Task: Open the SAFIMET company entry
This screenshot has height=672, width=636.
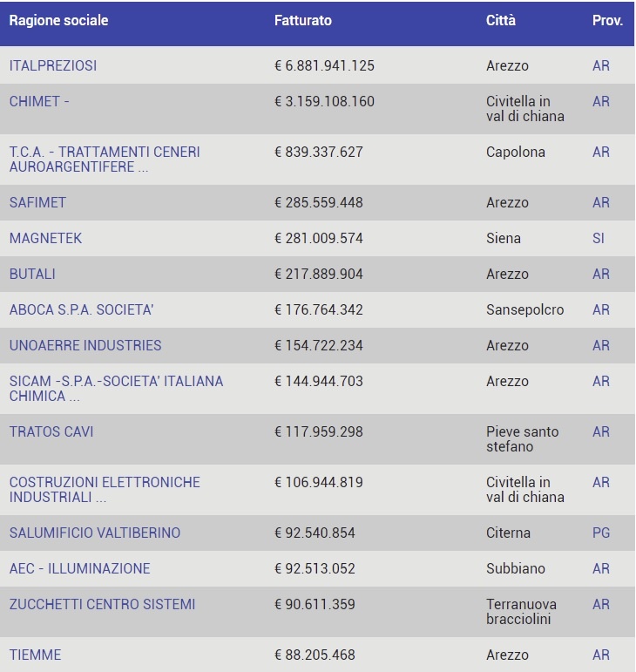Action: pos(37,202)
